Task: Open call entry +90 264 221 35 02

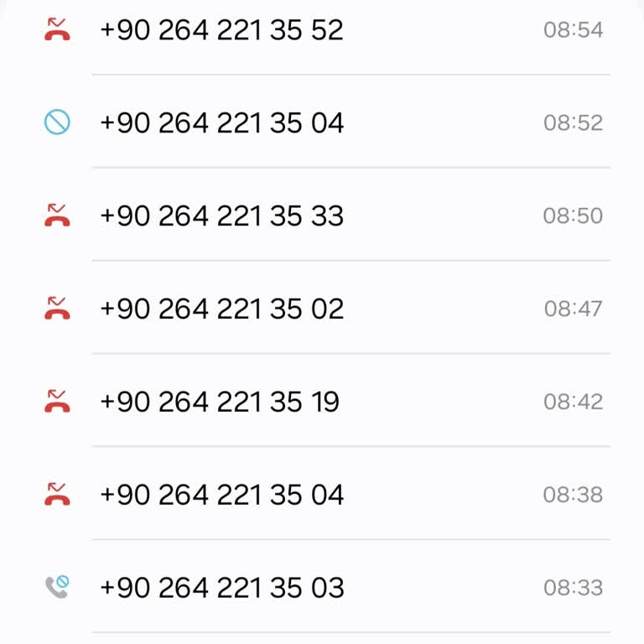Action: 221,309
